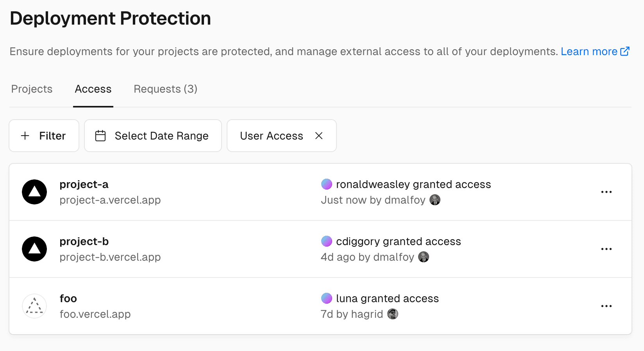
Task: Click the plus icon in the Filter button
Action: point(25,136)
